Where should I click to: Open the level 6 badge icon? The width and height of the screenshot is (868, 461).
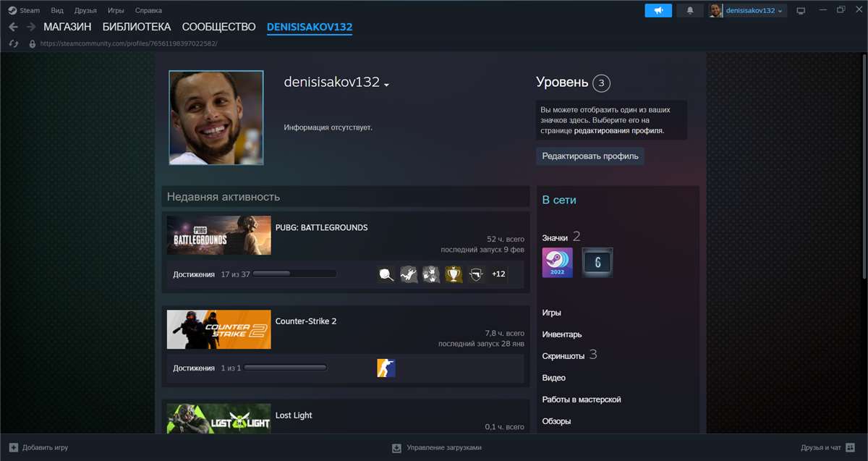coord(597,263)
